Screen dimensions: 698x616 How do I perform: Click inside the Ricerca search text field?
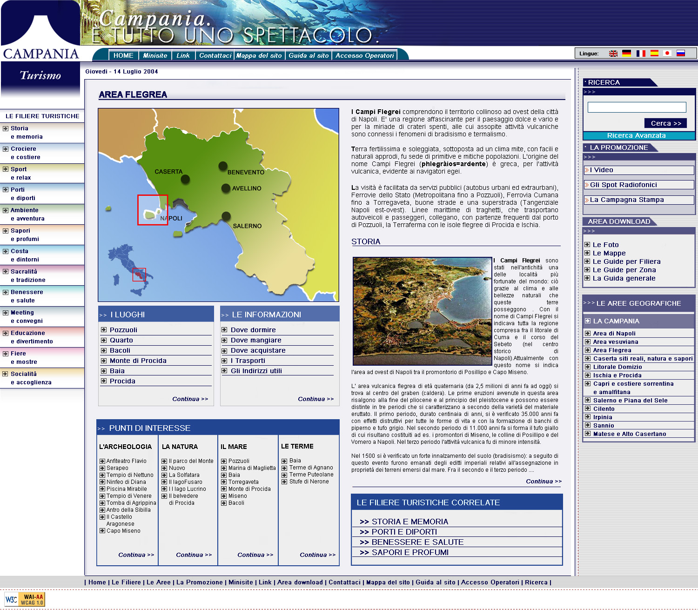[637, 107]
